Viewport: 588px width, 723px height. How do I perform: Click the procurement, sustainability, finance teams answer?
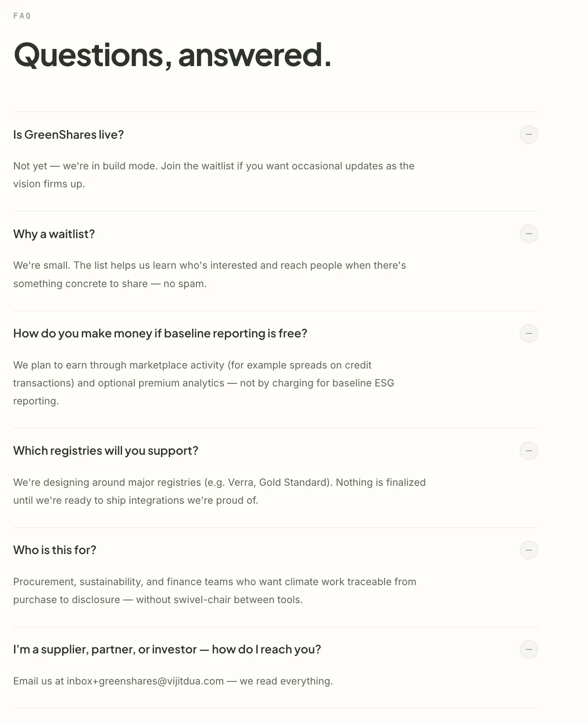pyautogui.click(x=215, y=591)
